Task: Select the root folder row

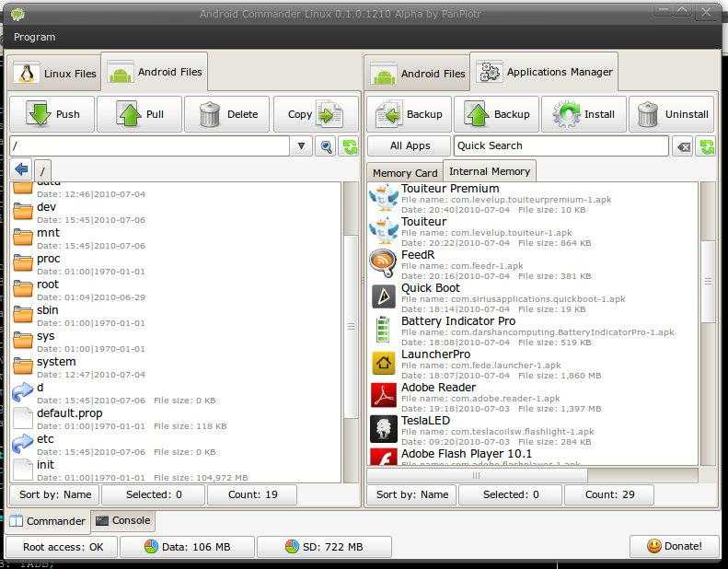Action: point(176,290)
